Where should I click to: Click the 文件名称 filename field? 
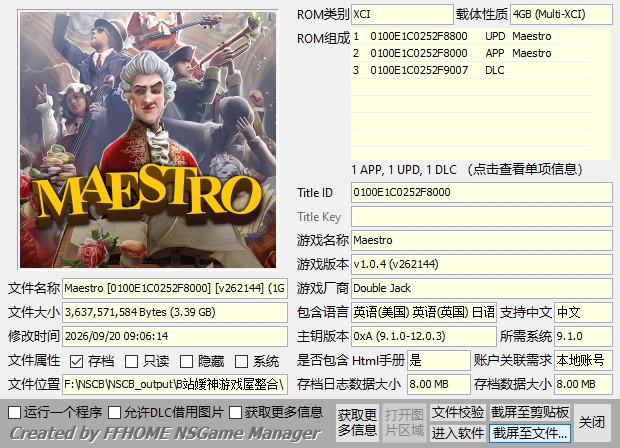pyautogui.click(x=175, y=288)
